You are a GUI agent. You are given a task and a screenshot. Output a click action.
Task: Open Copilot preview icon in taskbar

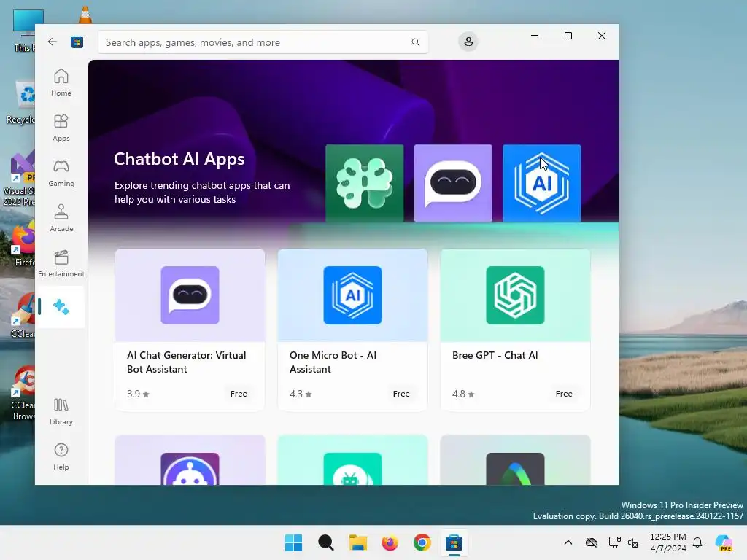(724, 542)
